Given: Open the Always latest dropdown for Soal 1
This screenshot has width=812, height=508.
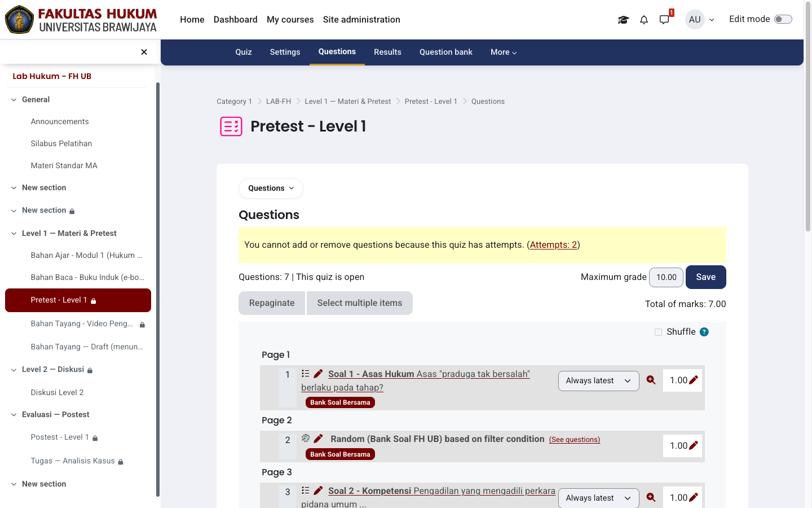Looking at the screenshot, I should point(598,381).
